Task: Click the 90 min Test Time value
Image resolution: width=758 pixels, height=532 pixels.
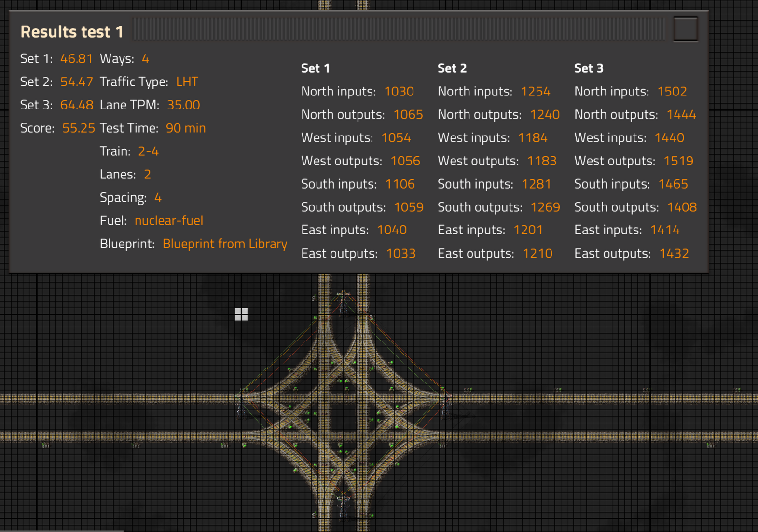Action: [x=186, y=128]
